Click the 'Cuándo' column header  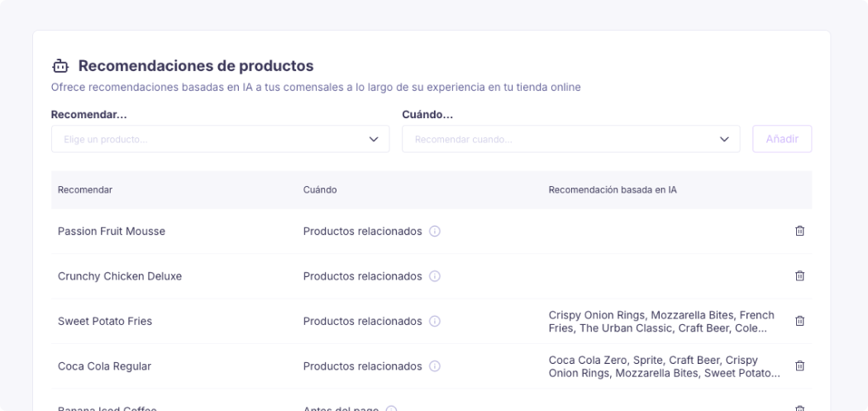[320, 190]
